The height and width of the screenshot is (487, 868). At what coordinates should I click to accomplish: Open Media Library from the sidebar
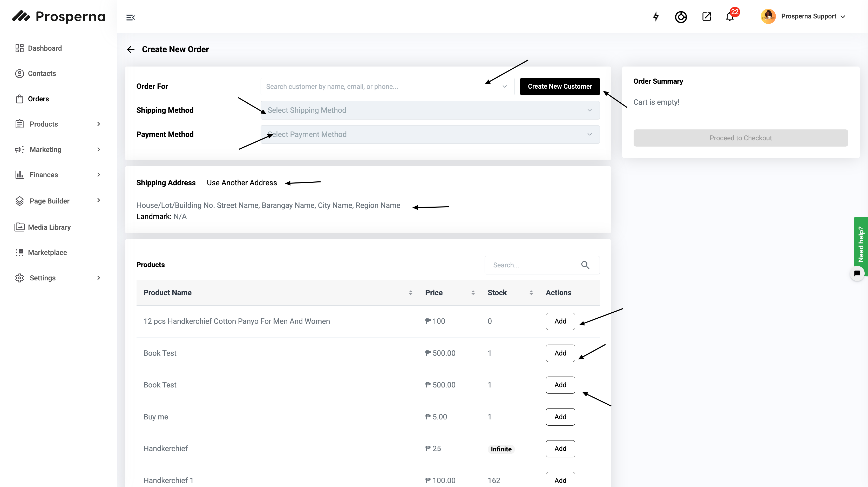(49, 227)
